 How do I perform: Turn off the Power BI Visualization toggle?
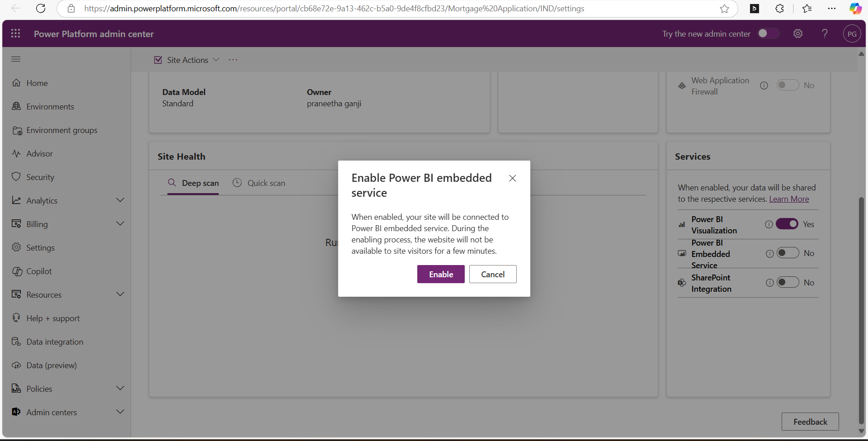click(787, 224)
